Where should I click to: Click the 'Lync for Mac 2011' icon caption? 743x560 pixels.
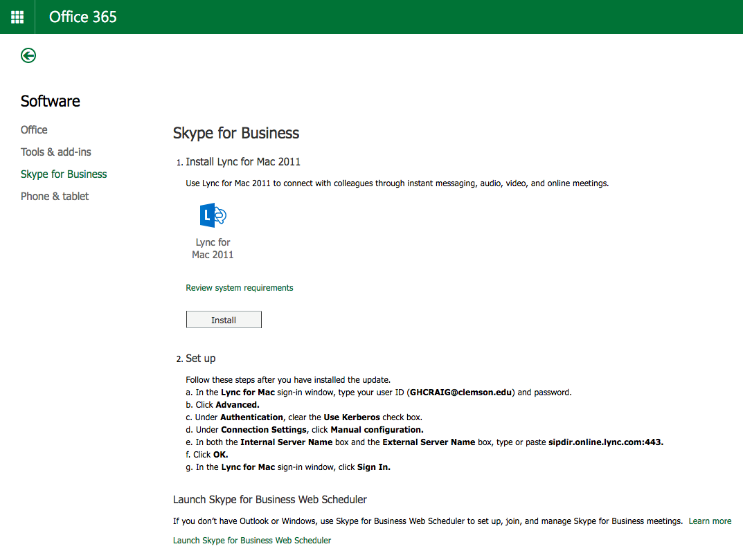tap(213, 249)
